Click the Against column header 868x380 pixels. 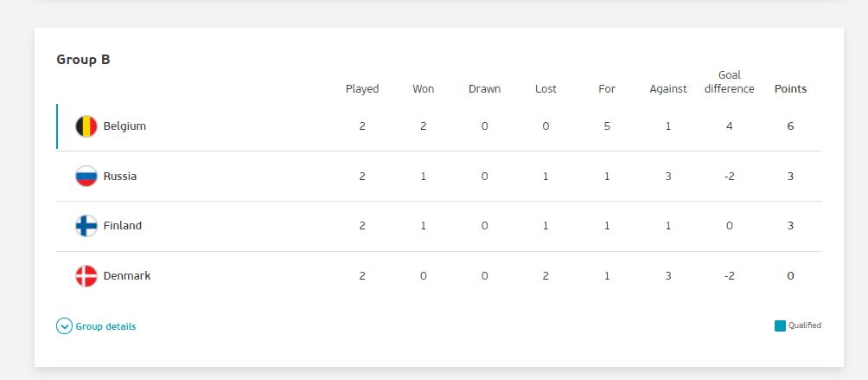coord(668,89)
